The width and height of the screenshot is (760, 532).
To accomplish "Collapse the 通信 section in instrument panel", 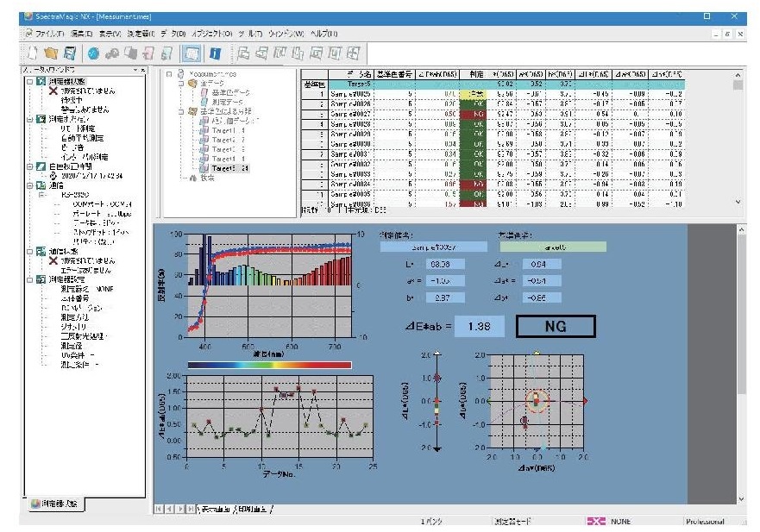I will pos(28,185).
